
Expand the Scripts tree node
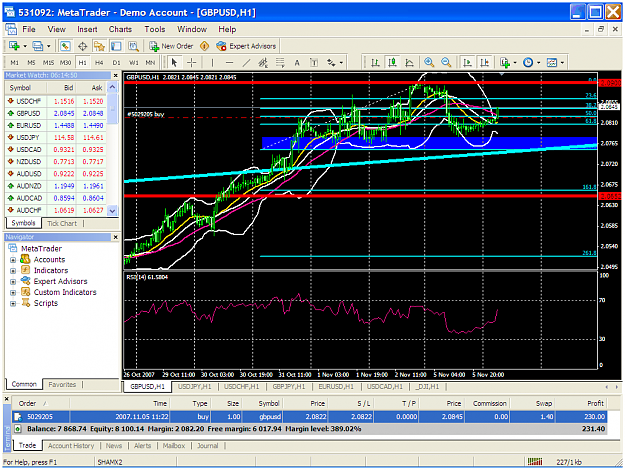click(13, 303)
